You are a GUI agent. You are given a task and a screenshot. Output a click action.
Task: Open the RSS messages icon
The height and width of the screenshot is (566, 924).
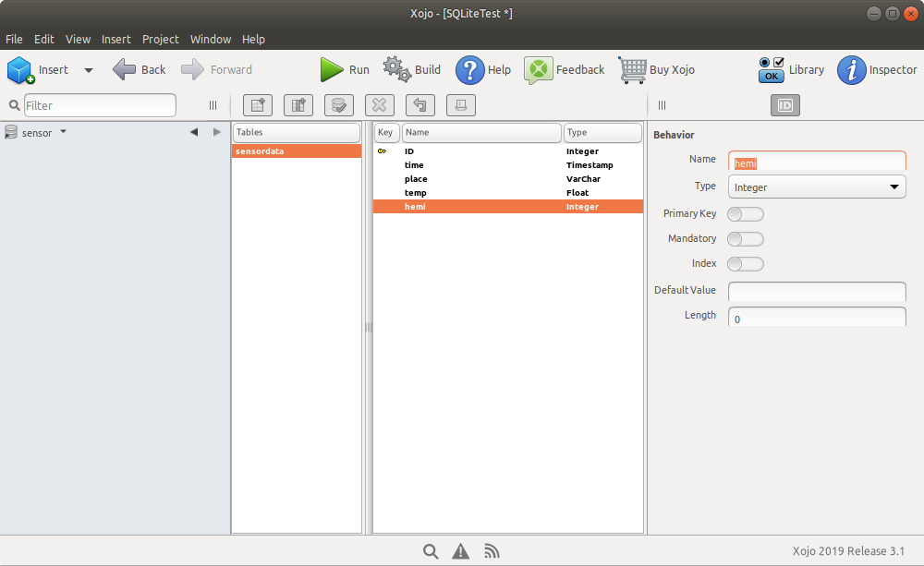point(492,551)
